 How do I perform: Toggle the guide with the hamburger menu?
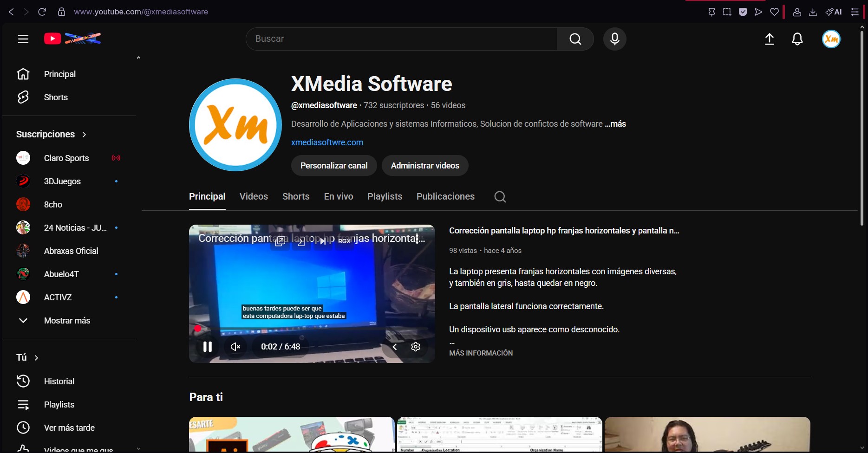23,39
